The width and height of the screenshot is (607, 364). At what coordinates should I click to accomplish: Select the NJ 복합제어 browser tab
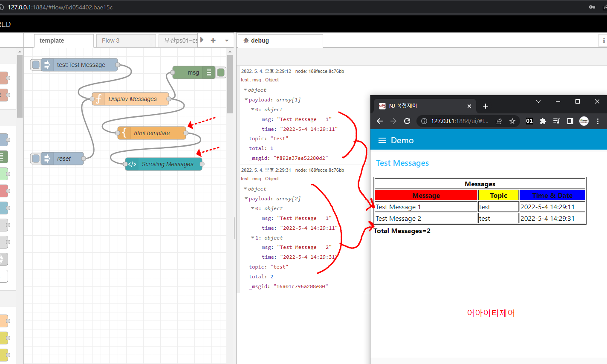tap(425, 106)
